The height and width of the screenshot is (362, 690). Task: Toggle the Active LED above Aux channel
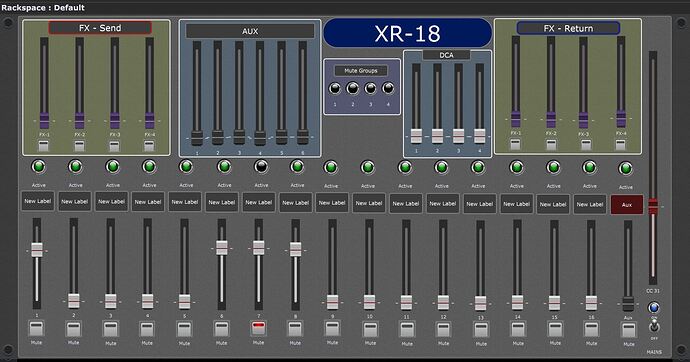tap(625, 168)
